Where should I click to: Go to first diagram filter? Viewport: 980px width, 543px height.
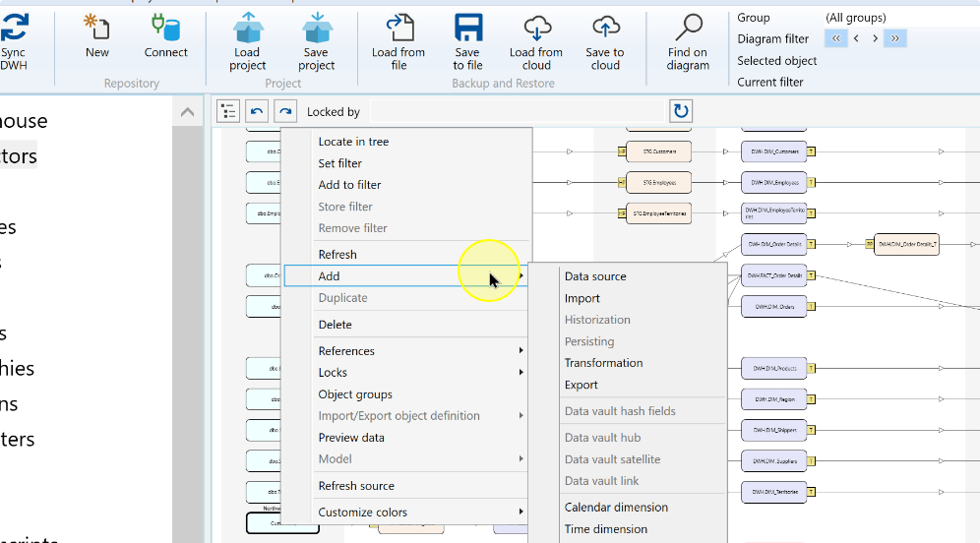836,38
